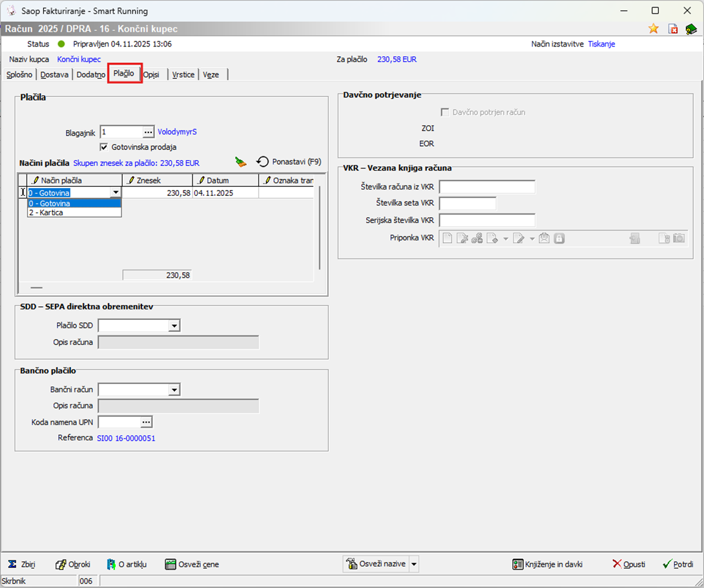Image resolution: width=704 pixels, height=588 pixels.
Task: Click the document with red X icon
Action: point(672,29)
